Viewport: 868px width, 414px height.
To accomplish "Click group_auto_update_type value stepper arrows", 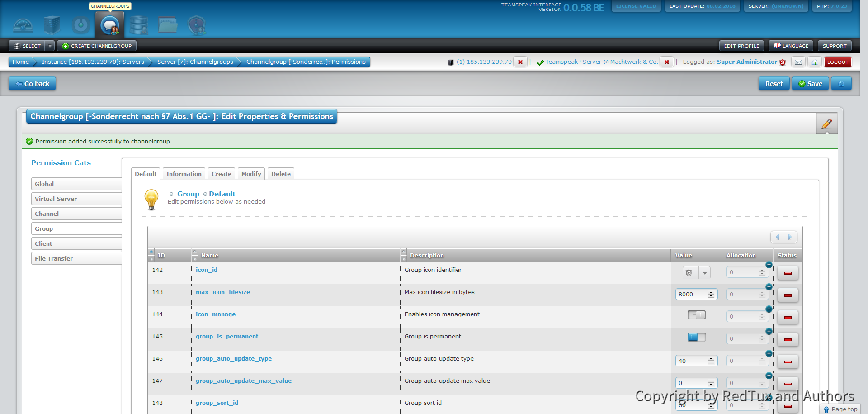I will coord(711,361).
